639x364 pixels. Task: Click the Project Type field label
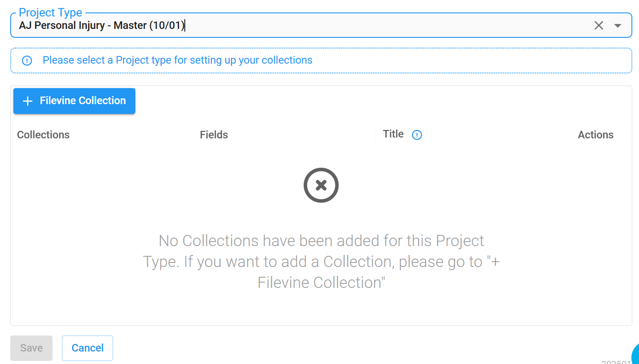tap(50, 12)
